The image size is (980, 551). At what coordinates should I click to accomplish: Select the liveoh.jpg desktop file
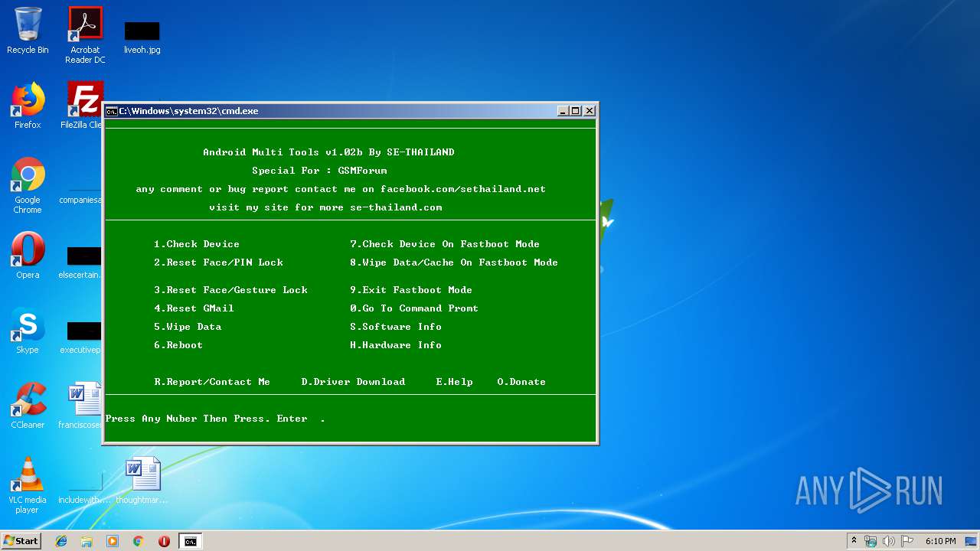(142, 37)
